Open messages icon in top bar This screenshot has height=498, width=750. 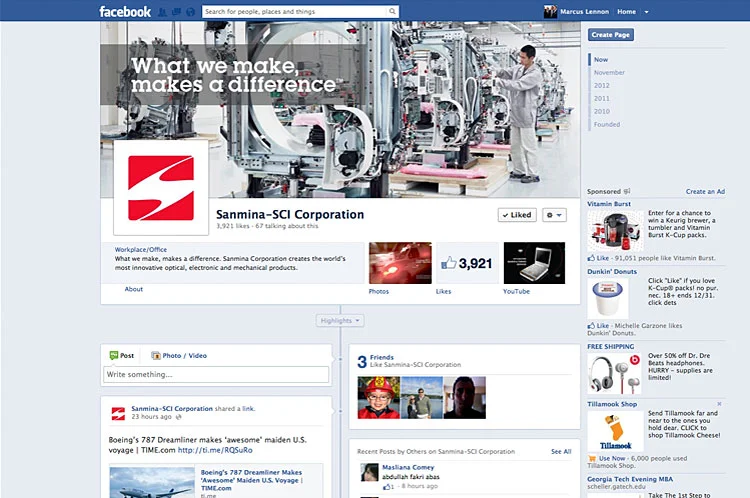[x=176, y=12]
